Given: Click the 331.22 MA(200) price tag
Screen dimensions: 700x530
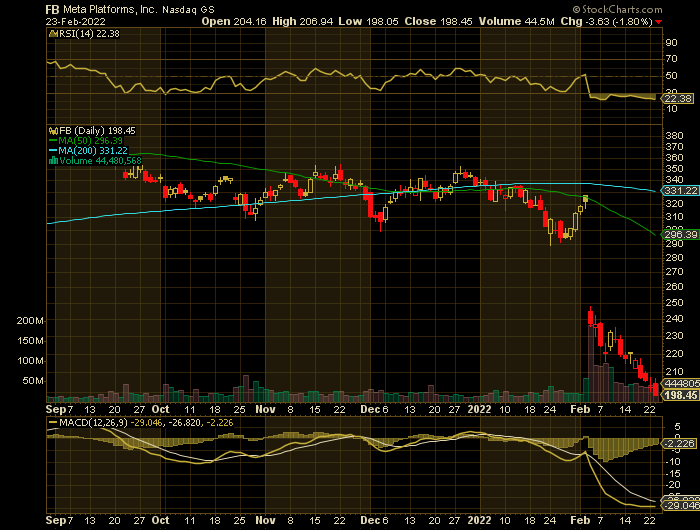Looking at the screenshot, I should click(680, 191).
